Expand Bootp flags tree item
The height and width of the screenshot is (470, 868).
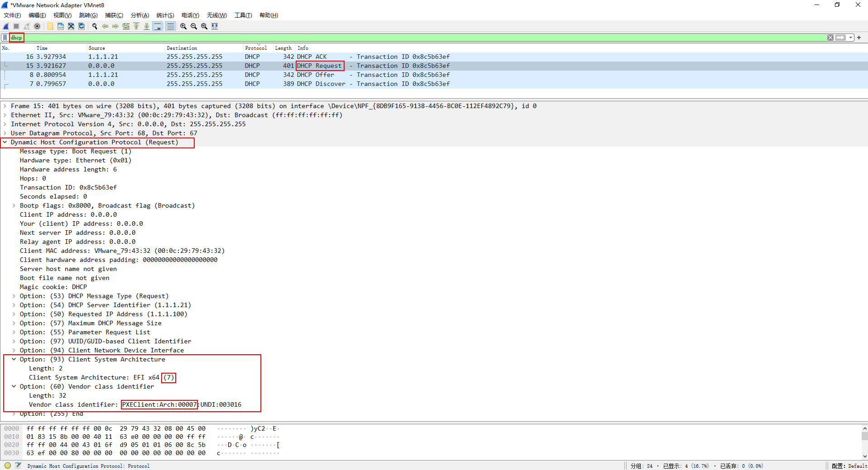point(14,206)
